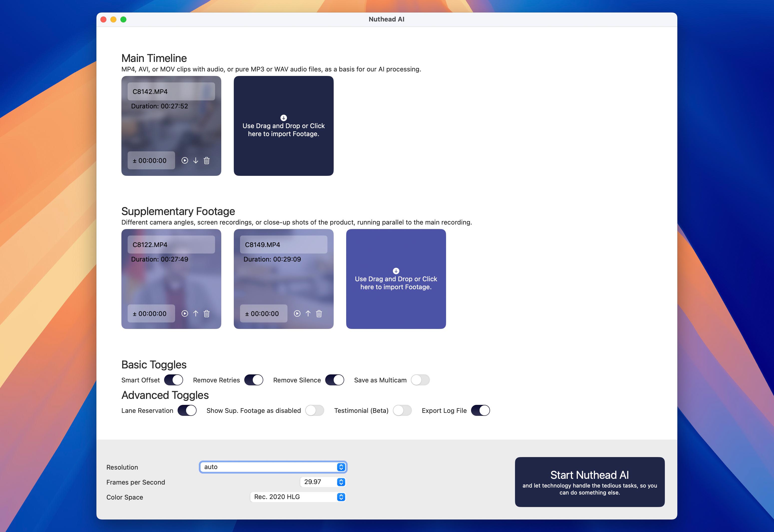Click the 'Duration: 00:27:52' text

coord(160,106)
